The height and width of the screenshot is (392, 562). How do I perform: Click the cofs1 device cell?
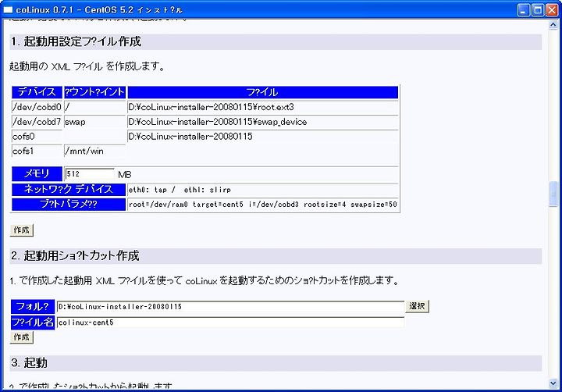tap(37, 151)
